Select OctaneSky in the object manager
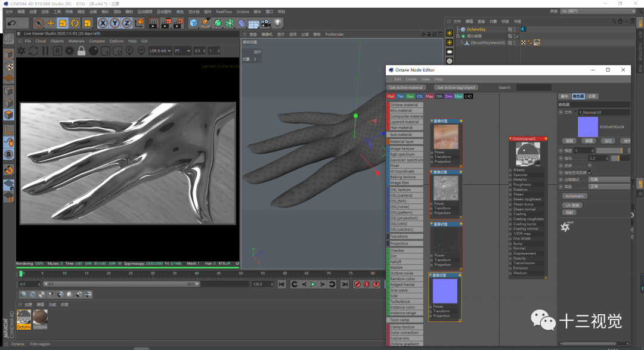644x350 pixels. [x=476, y=30]
